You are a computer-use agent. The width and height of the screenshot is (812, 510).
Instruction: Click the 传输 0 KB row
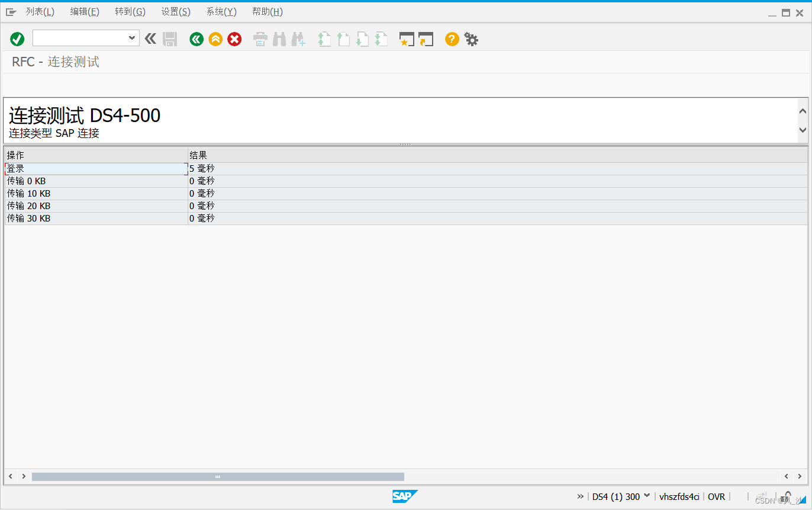pos(406,181)
